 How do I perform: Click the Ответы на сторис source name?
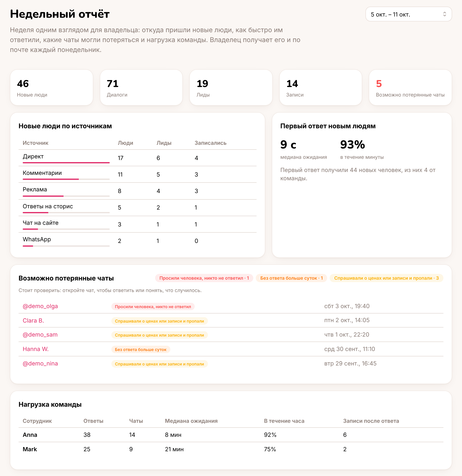48,206
